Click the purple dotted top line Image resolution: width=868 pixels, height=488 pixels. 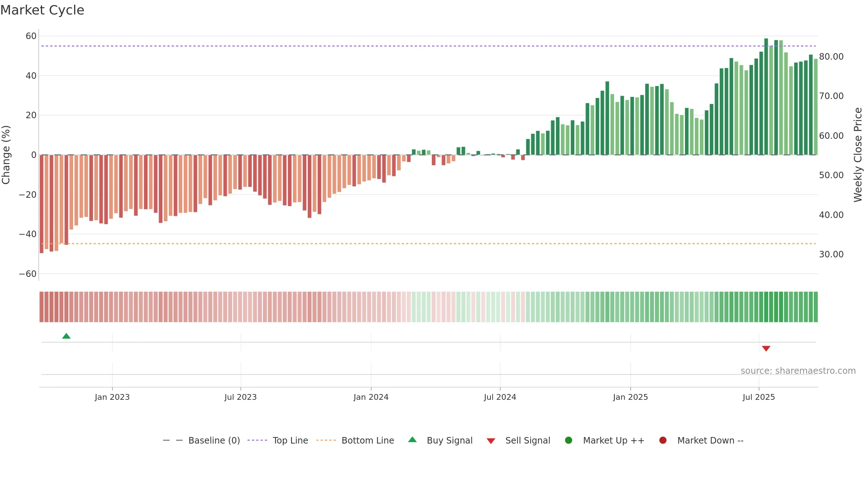pyautogui.click(x=429, y=46)
